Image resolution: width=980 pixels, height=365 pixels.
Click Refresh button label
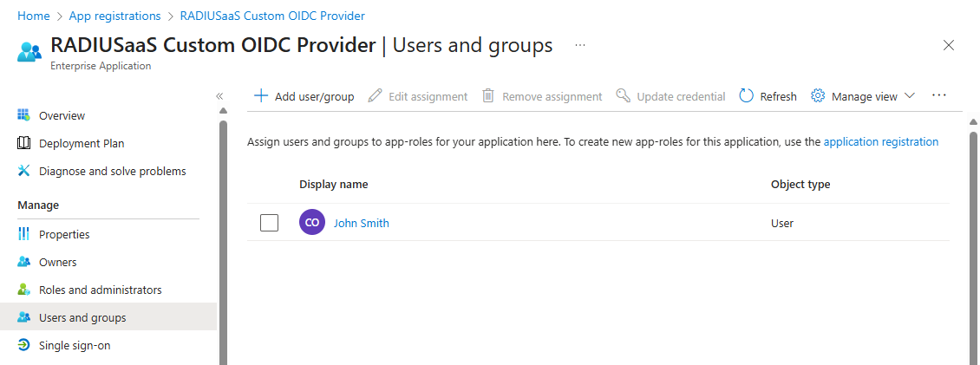778,96
